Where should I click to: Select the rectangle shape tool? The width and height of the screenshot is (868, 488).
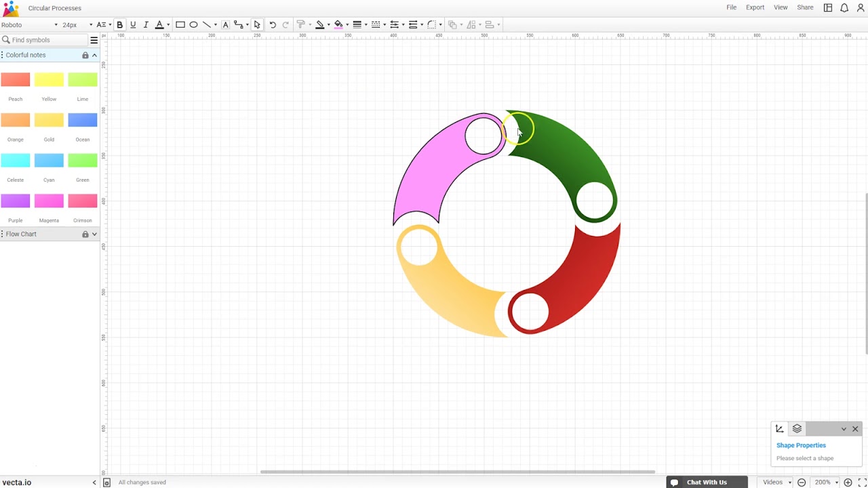point(180,25)
